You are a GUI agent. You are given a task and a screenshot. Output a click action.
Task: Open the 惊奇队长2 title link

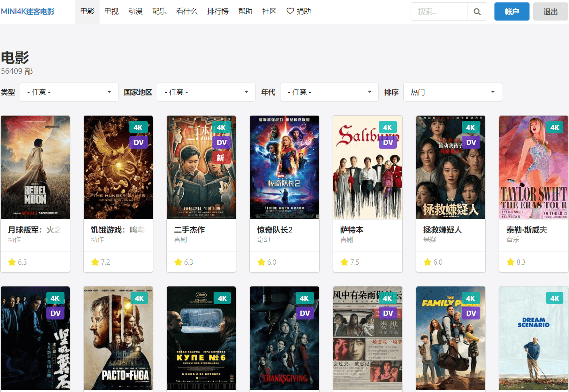[275, 230]
